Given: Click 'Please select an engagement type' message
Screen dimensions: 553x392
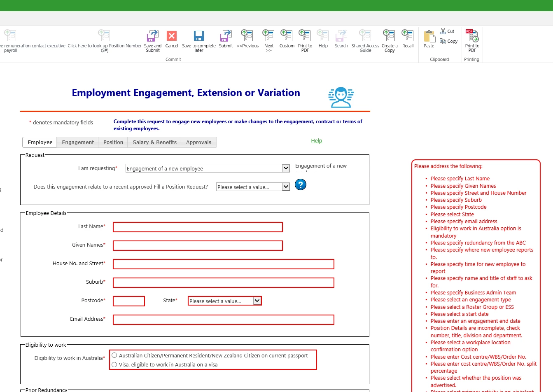Looking at the screenshot, I should pos(471,299).
